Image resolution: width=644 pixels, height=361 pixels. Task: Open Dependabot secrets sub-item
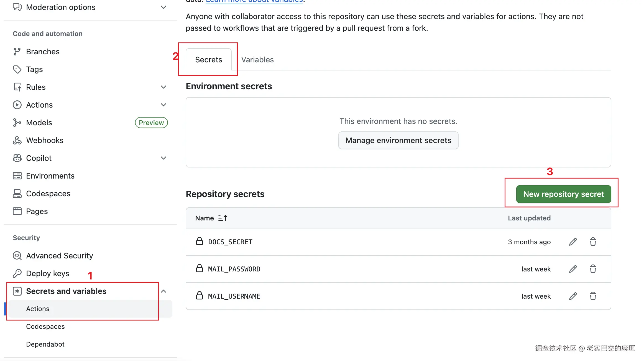coord(45,344)
